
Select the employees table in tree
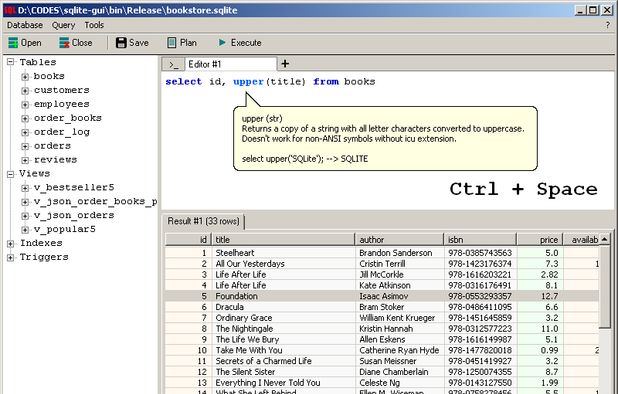click(61, 104)
